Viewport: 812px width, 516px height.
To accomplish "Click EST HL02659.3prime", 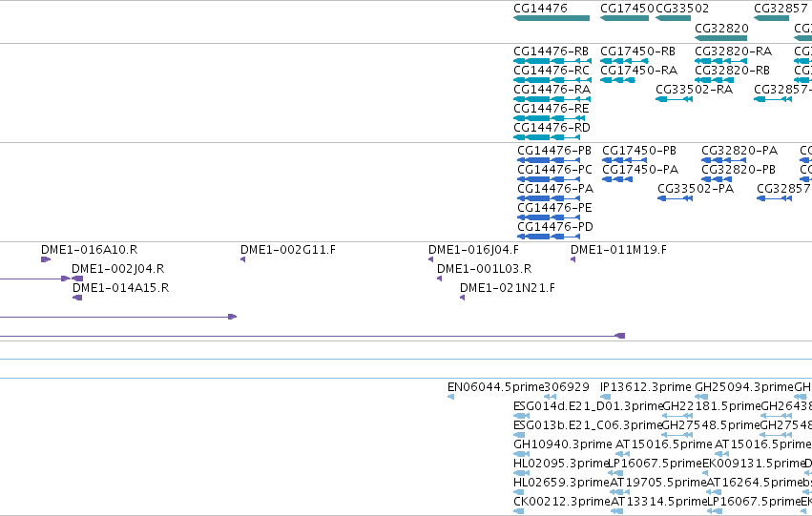I will (x=561, y=484).
